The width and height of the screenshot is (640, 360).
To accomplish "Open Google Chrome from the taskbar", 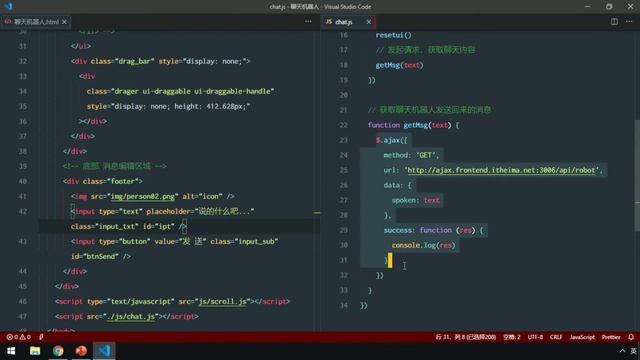I will coord(58,351).
